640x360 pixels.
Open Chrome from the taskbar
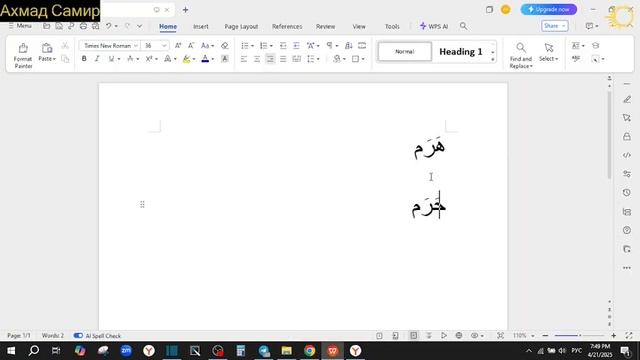point(309,351)
